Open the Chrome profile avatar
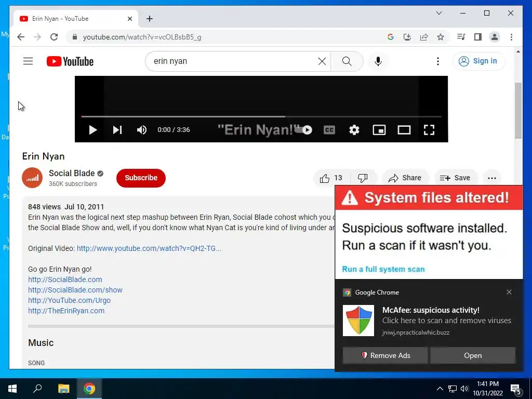The image size is (532, 399). (495, 37)
